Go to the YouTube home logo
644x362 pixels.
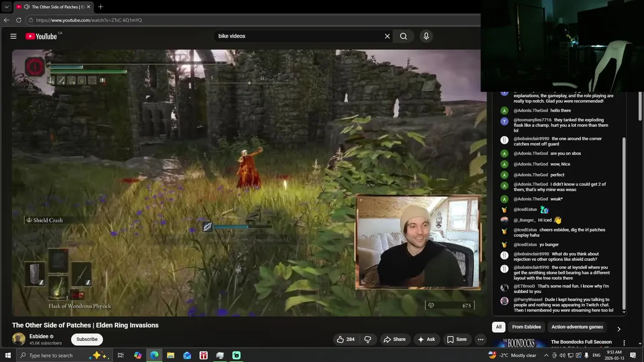click(x=41, y=36)
